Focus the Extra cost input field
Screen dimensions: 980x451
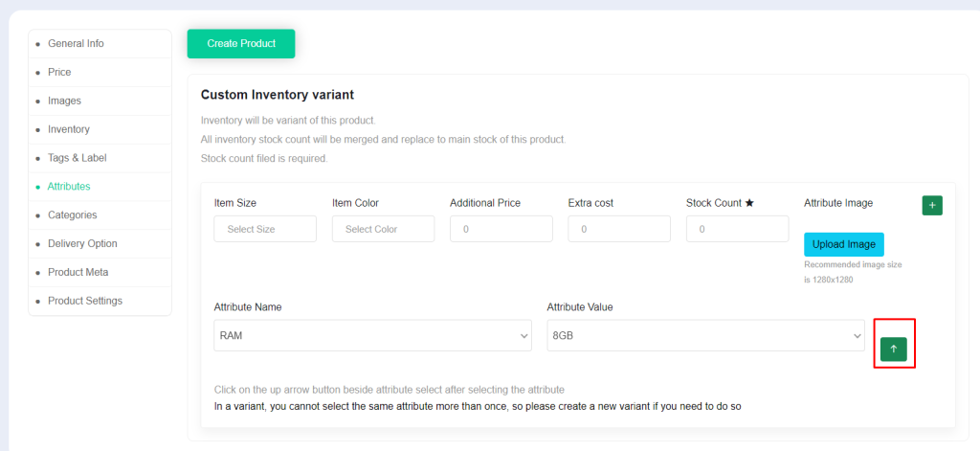(x=619, y=229)
